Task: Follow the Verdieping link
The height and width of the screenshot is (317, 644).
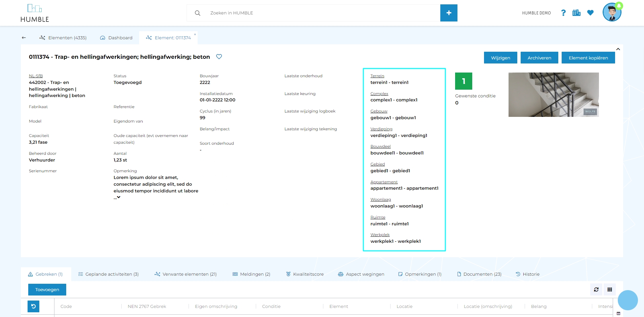Action: click(x=381, y=129)
